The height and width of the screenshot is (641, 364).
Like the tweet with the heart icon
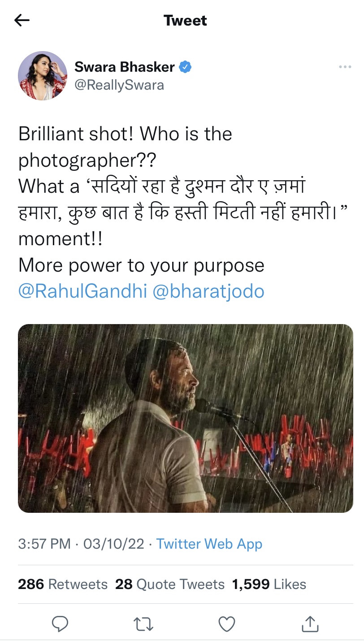click(227, 624)
